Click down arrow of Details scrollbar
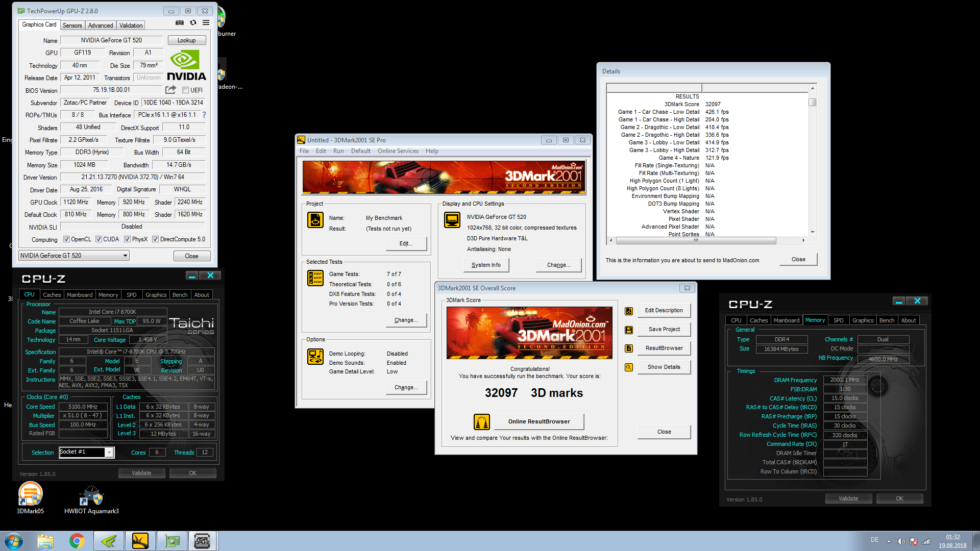Image resolution: width=980 pixels, height=551 pixels. click(x=813, y=232)
